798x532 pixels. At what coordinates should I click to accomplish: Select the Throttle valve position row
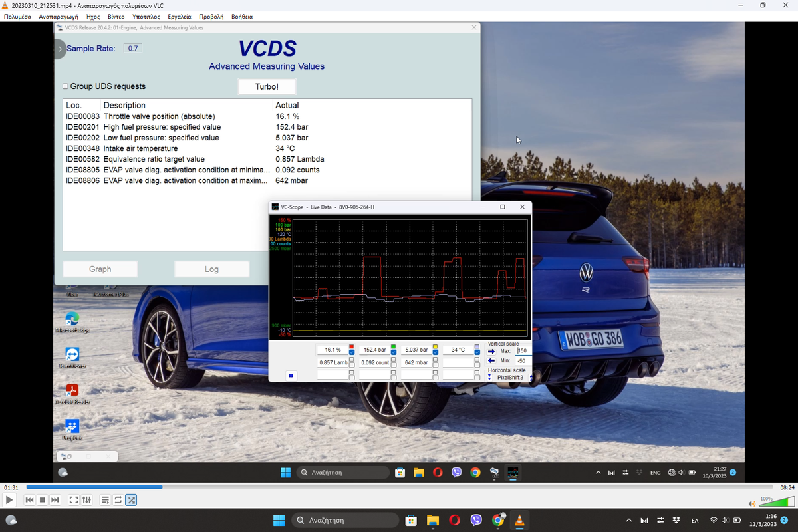[x=267, y=116]
